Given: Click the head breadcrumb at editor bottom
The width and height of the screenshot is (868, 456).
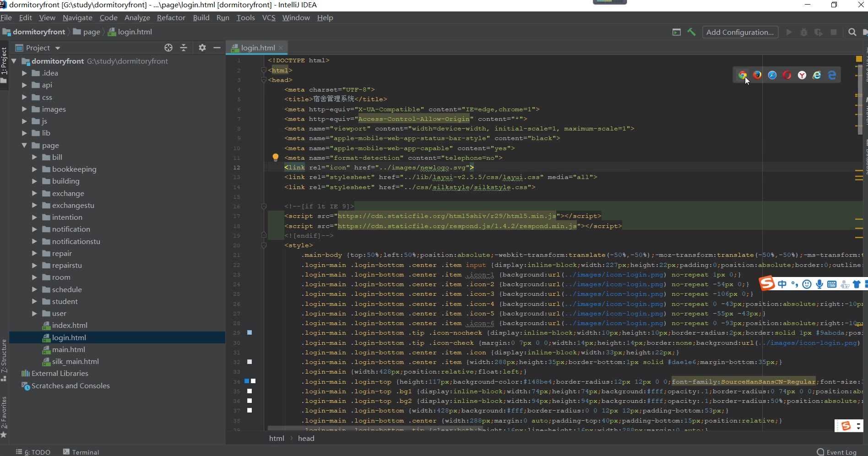Looking at the screenshot, I should (306, 438).
